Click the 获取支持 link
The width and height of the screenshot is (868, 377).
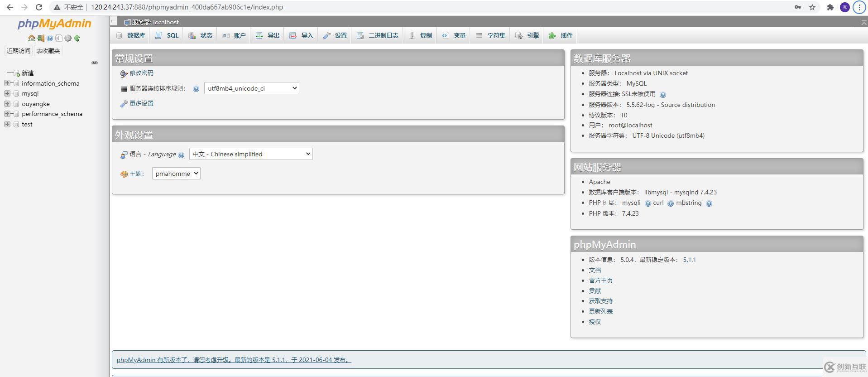pos(600,301)
